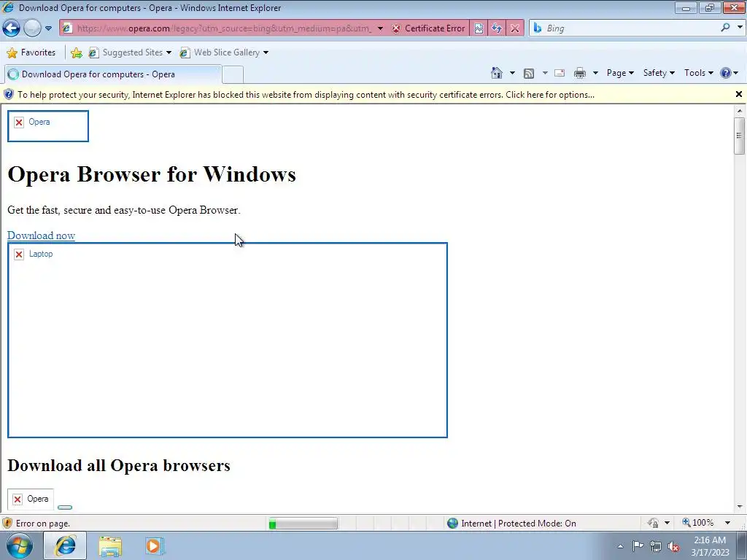Click the opera.com address bar URL
Image resolution: width=747 pixels, height=560 pixels.
[x=224, y=28]
